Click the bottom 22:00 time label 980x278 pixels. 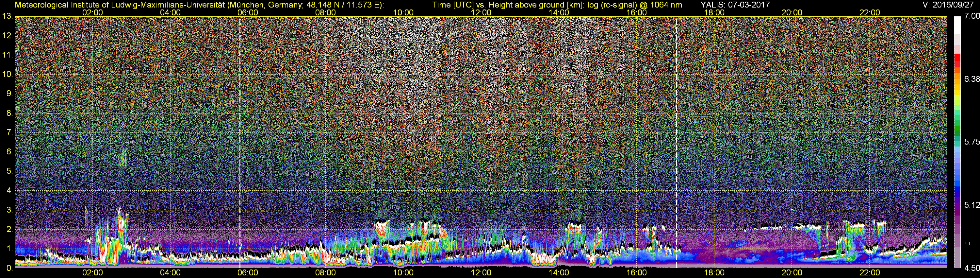click(870, 273)
